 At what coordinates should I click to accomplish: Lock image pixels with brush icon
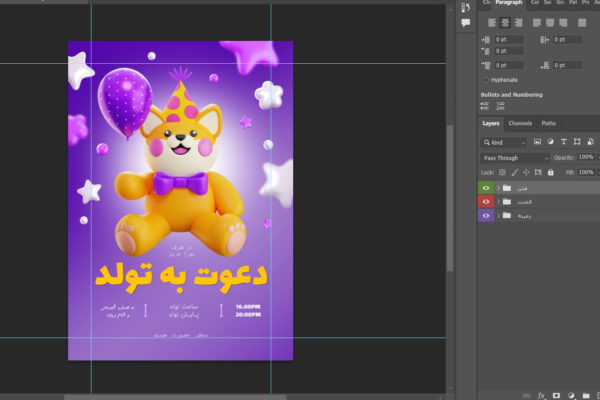(515, 173)
